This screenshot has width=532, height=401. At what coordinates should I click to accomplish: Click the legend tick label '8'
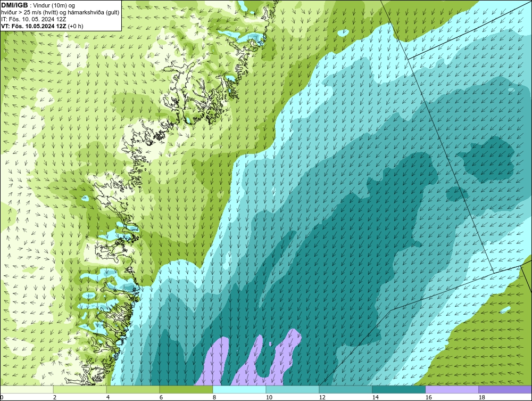[214, 397]
